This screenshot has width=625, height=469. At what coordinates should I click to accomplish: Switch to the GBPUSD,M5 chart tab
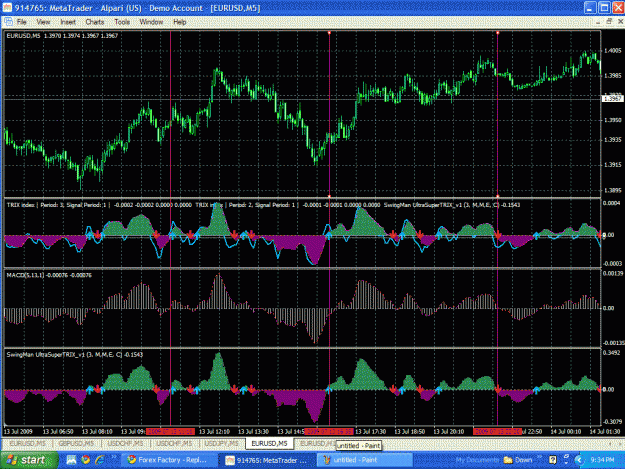pyautogui.click(x=76, y=443)
